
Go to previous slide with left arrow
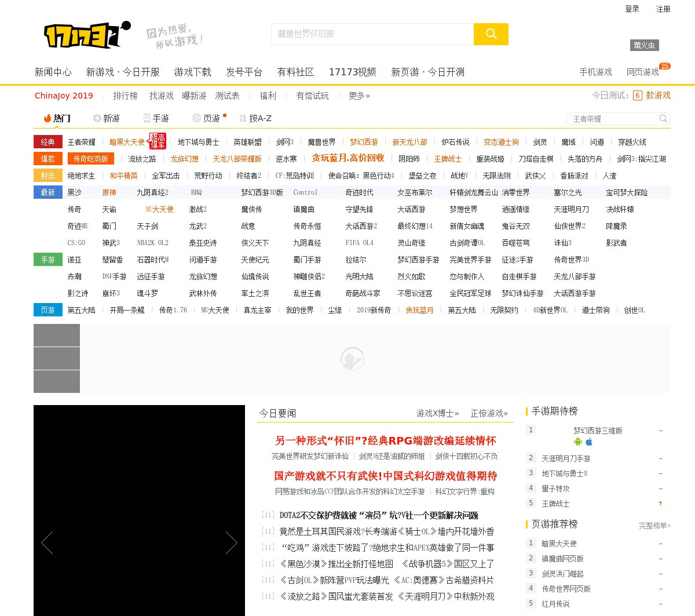47,543
